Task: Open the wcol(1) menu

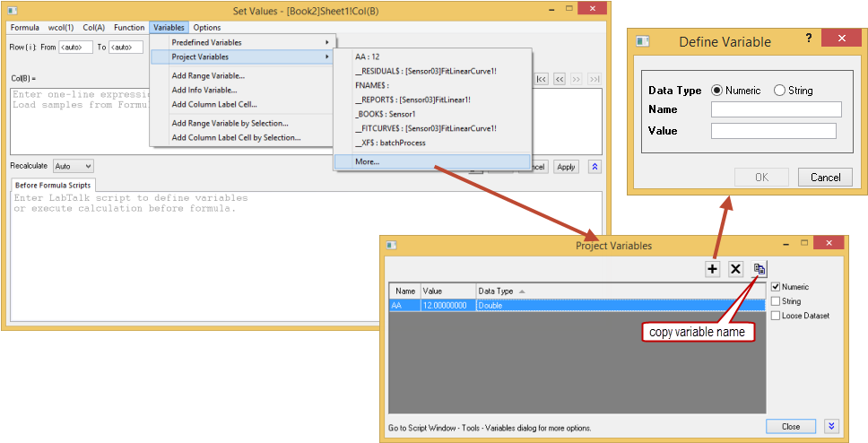Action: tap(61, 27)
